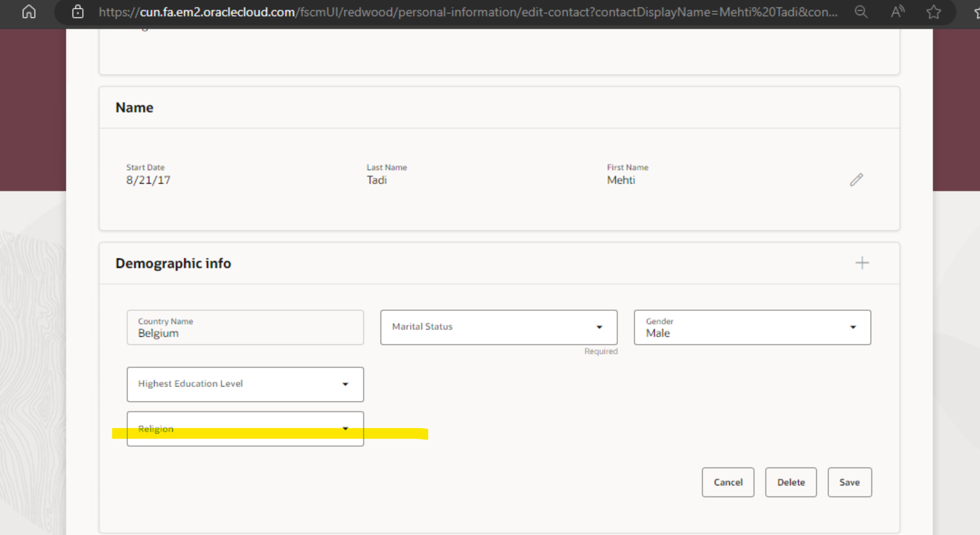The image size is (980, 535).
Task: Click the Required label under Marital Status
Action: (x=601, y=351)
